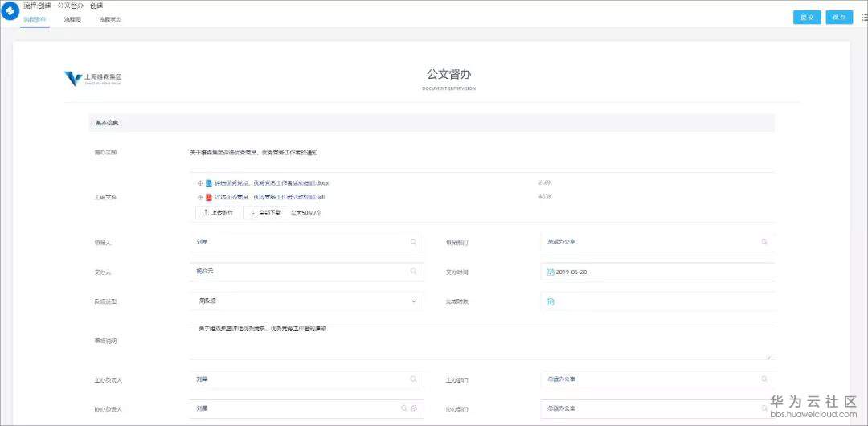The height and width of the screenshot is (426, 868).
Task: Click the 公文督办 breadcrumb item at top
Action: [x=71, y=6]
